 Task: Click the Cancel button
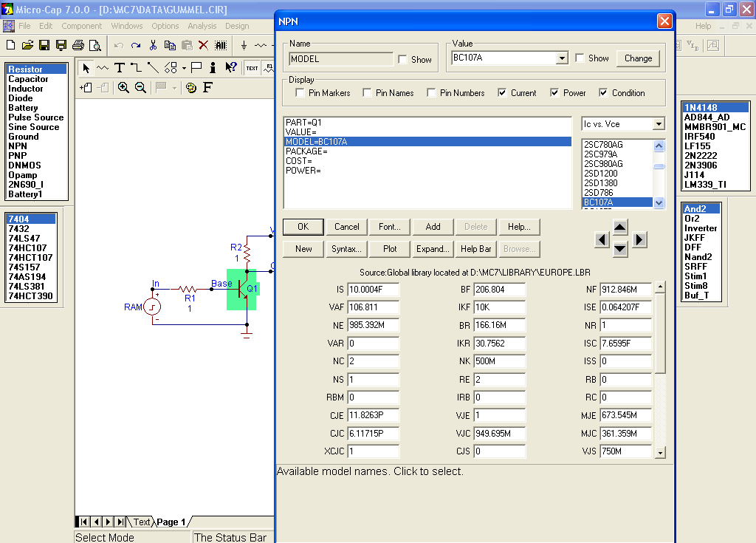point(347,227)
